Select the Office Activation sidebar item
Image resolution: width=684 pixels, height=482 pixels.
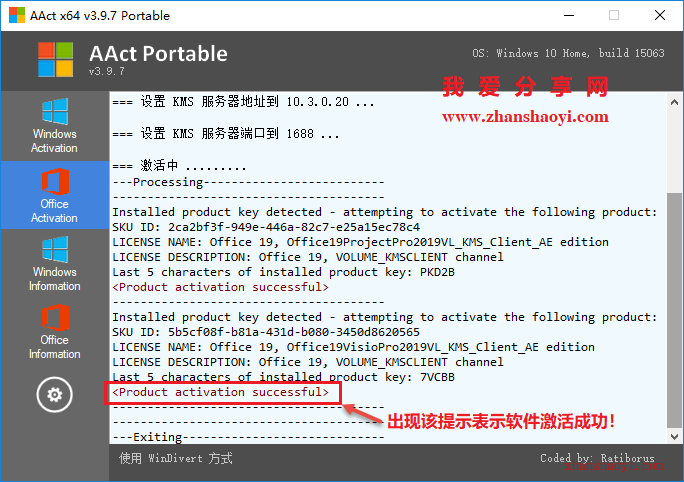[x=55, y=195]
